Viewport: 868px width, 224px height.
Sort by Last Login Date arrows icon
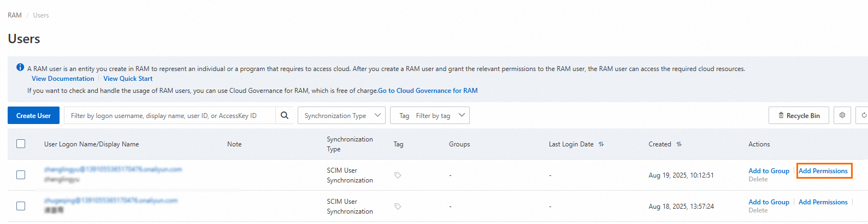[601, 144]
